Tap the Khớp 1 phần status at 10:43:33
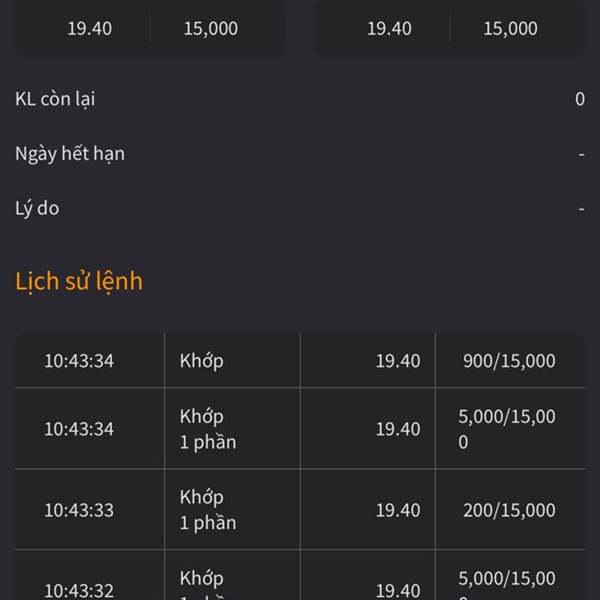The width and height of the screenshot is (600, 600). [208, 510]
